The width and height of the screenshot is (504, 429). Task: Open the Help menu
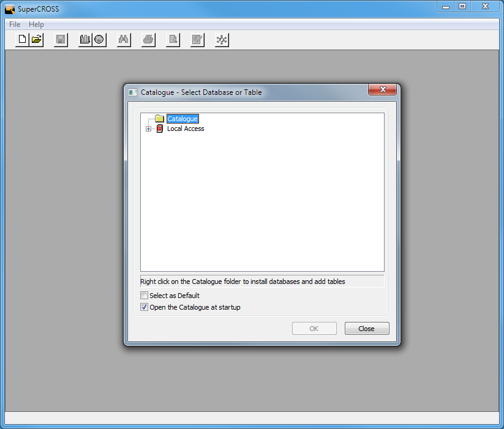coord(36,24)
